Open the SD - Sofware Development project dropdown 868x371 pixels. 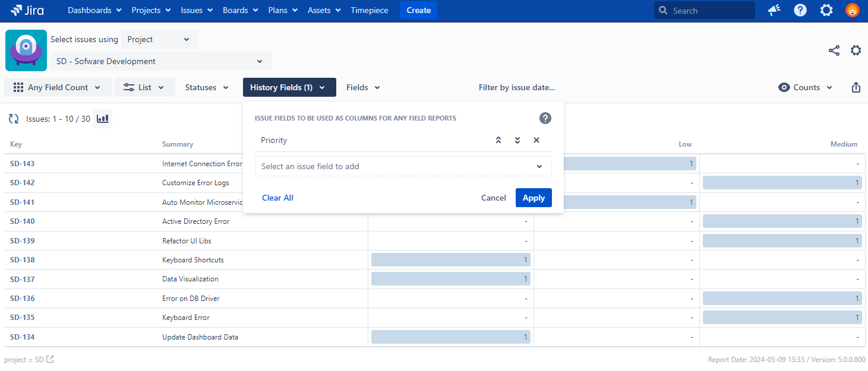[160, 61]
